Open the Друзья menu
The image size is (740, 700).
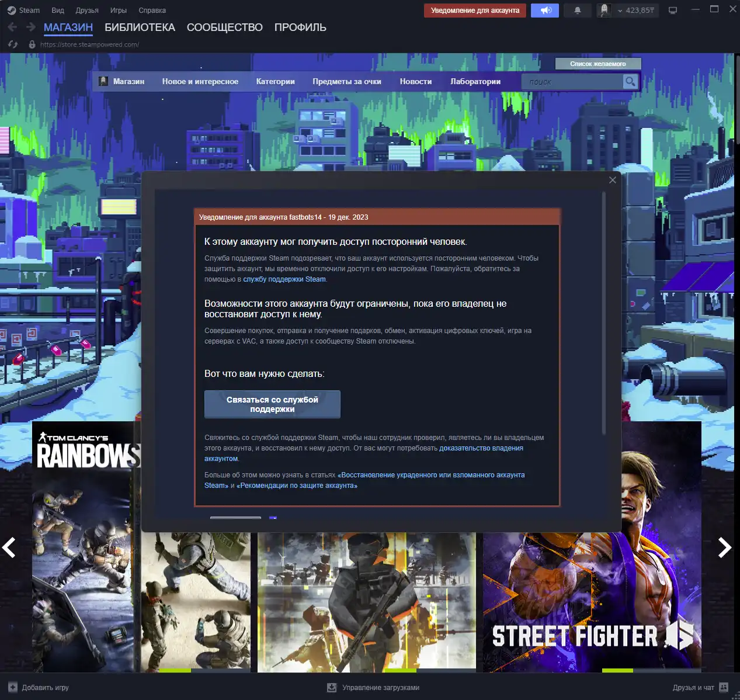point(87,10)
